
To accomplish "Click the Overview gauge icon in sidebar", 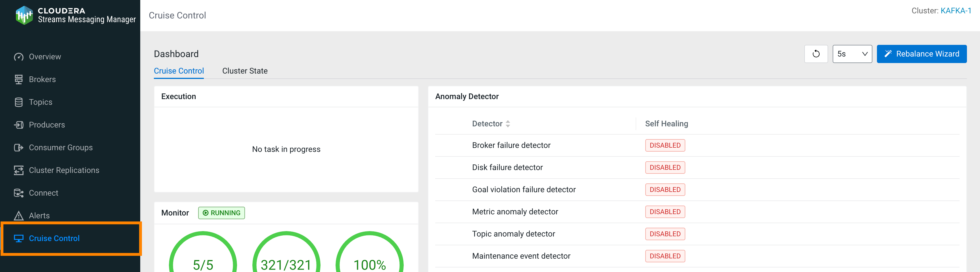I will pos(19,57).
